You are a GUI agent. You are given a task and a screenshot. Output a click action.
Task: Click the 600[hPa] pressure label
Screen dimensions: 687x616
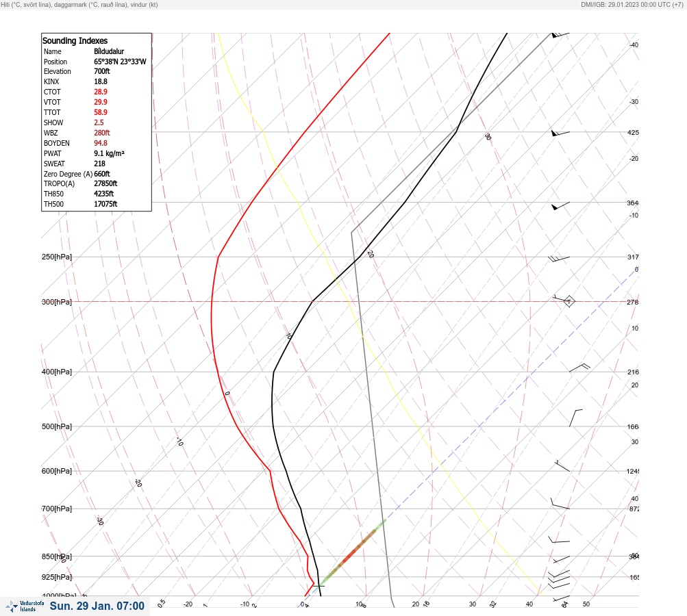[57, 471]
